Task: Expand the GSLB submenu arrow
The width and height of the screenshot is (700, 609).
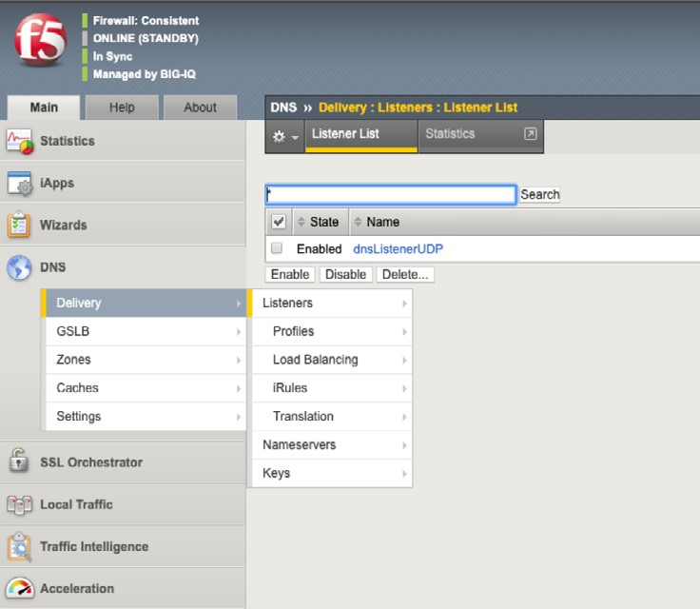Action: pyautogui.click(x=239, y=331)
